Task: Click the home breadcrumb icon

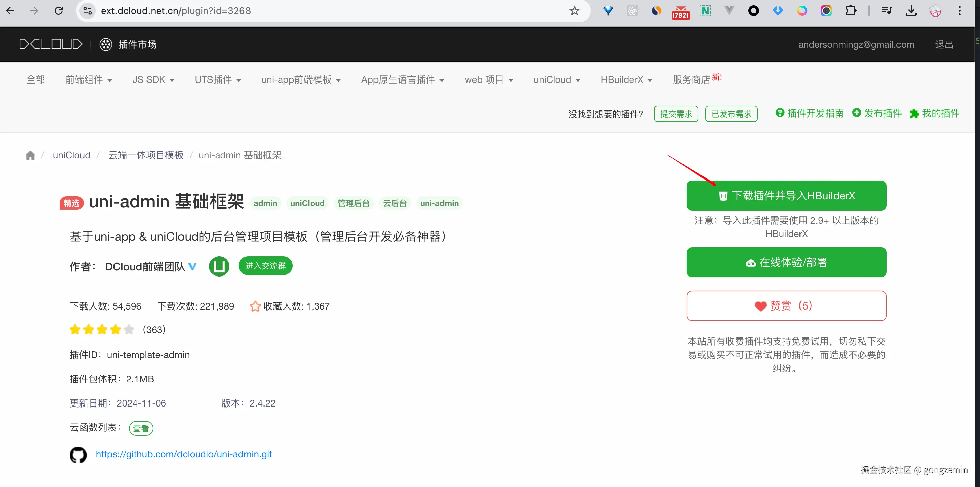Action: [30, 155]
